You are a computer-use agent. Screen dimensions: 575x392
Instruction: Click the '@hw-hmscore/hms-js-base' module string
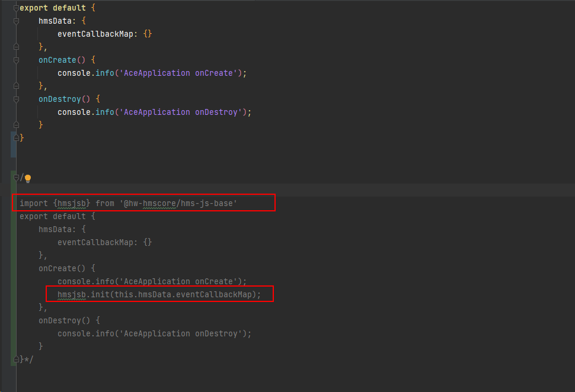[x=178, y=203]
